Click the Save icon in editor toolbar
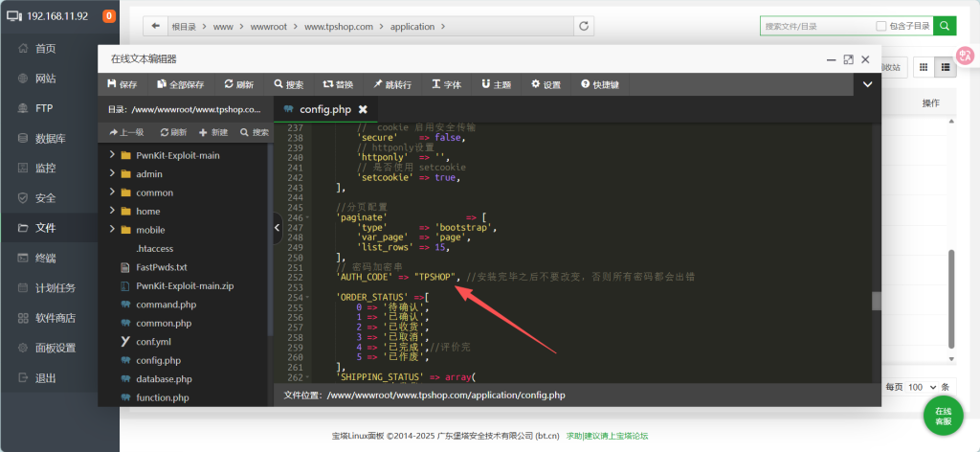Screen dimensions: 980x452 point(112,84)
